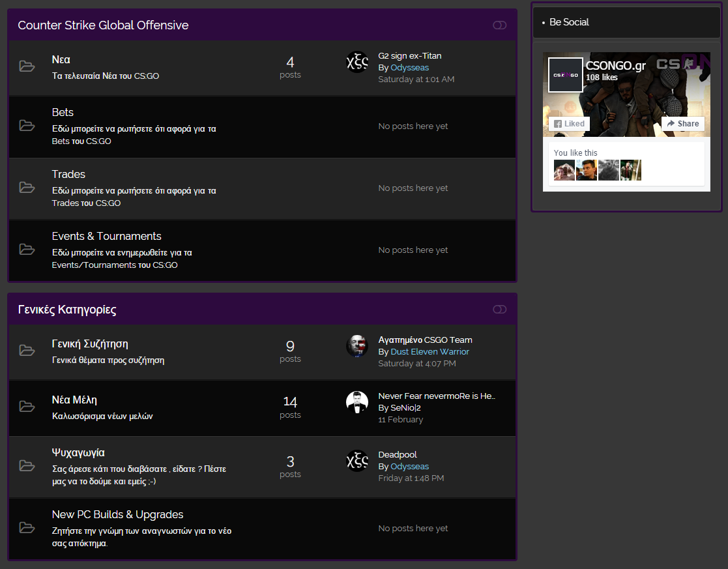Open the Never Fear nevermoRe topic
Image resolution: width=728 pixels, height=569 pixels.
pyautogui.click(x=437, y=396)
